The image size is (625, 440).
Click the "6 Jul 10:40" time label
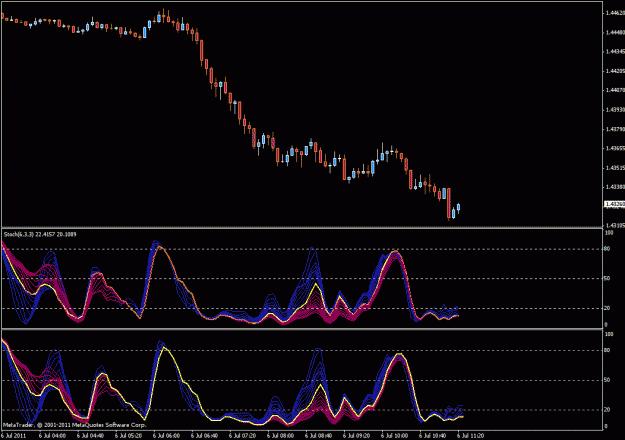click(433, 436)
